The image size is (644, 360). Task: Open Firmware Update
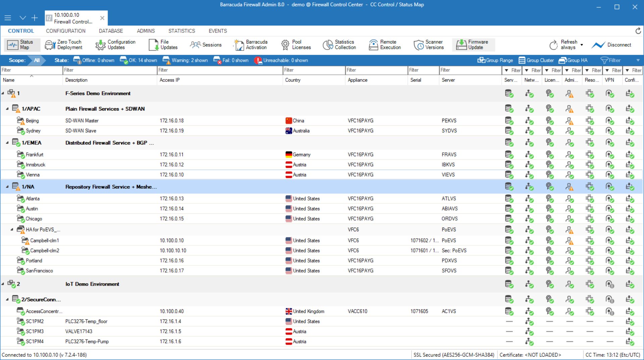[x=473, y=45]
